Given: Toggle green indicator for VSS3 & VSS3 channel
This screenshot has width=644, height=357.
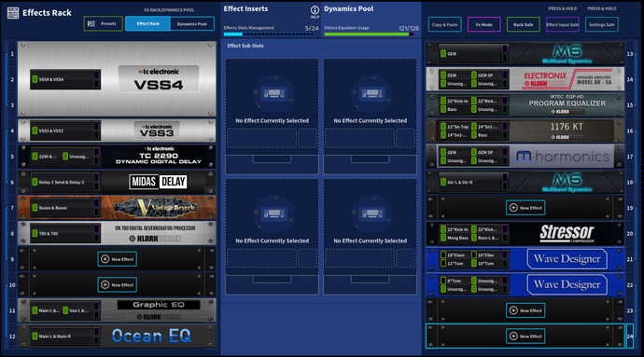Looking at the screenshot, I should coord(35,130).
